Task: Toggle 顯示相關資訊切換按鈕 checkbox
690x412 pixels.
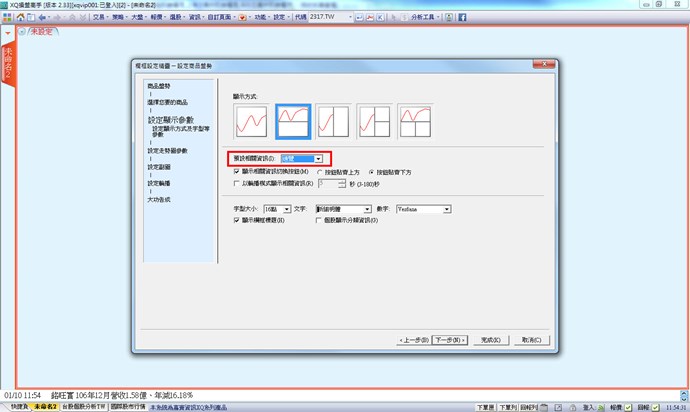Action: pyautogui.click(x=236, y=171)
